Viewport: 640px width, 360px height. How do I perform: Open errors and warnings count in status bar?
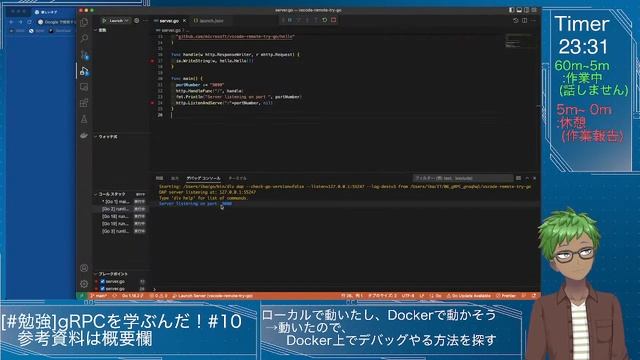click(158, 296)
